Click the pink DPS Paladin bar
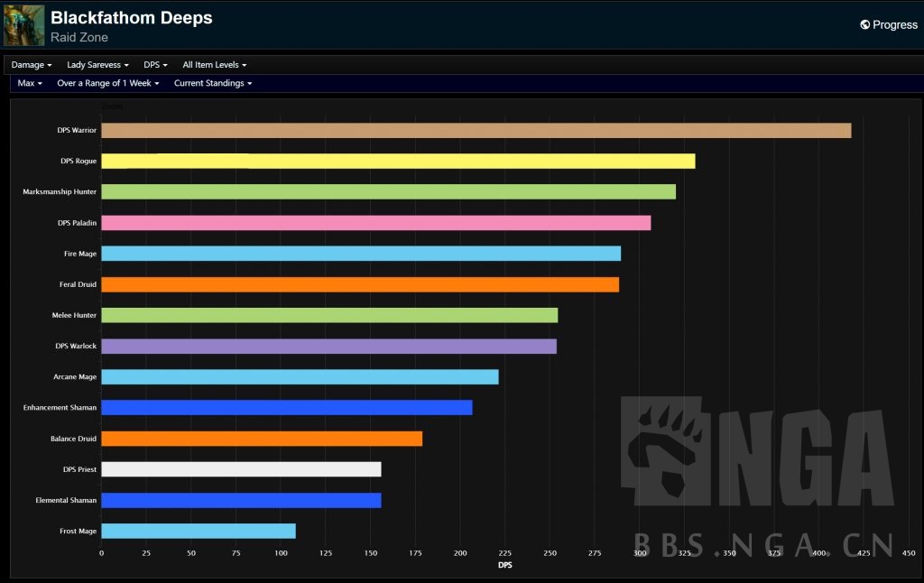 pyautogui.click(x=376, y=223)
